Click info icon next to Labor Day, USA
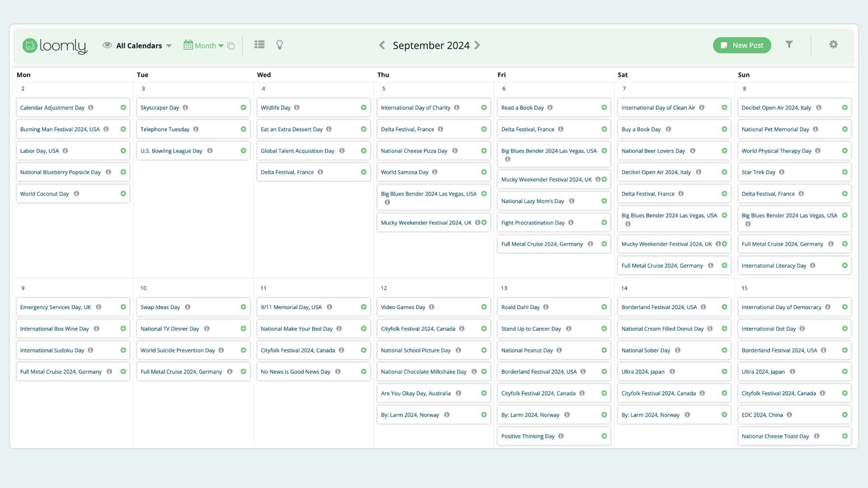This screenshot has height=488, width=868. pyautogui.click(x=65, y=150)
